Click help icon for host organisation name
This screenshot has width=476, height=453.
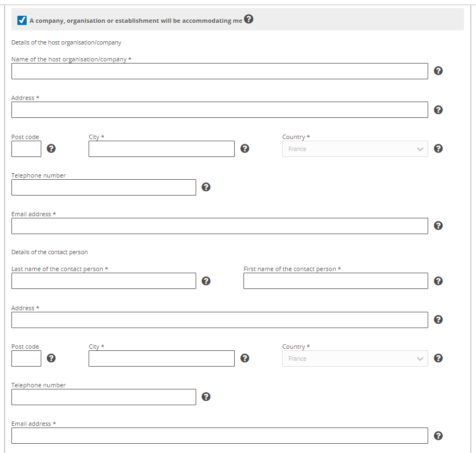[438, 71]
